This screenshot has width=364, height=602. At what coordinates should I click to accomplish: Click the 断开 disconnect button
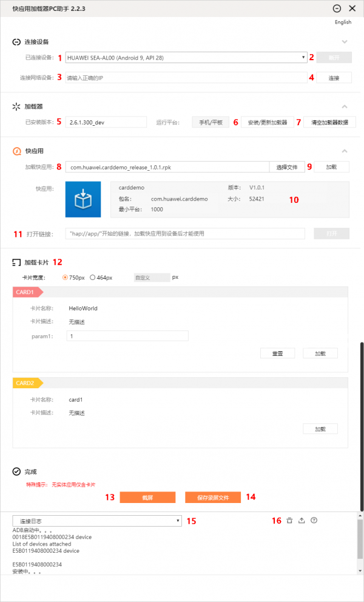click(x=334, y=58)
